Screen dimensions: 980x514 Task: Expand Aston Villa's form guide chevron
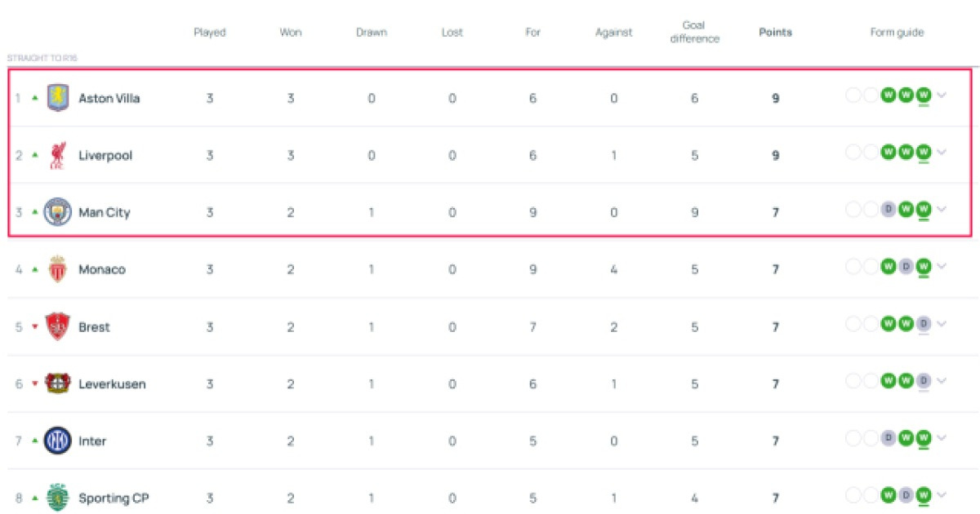click(x=942, y=95)
